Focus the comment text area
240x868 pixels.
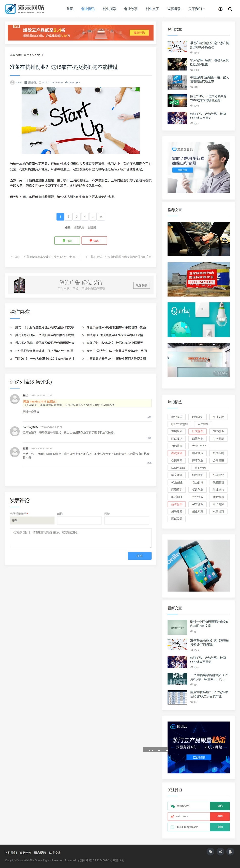click(81, 538)
